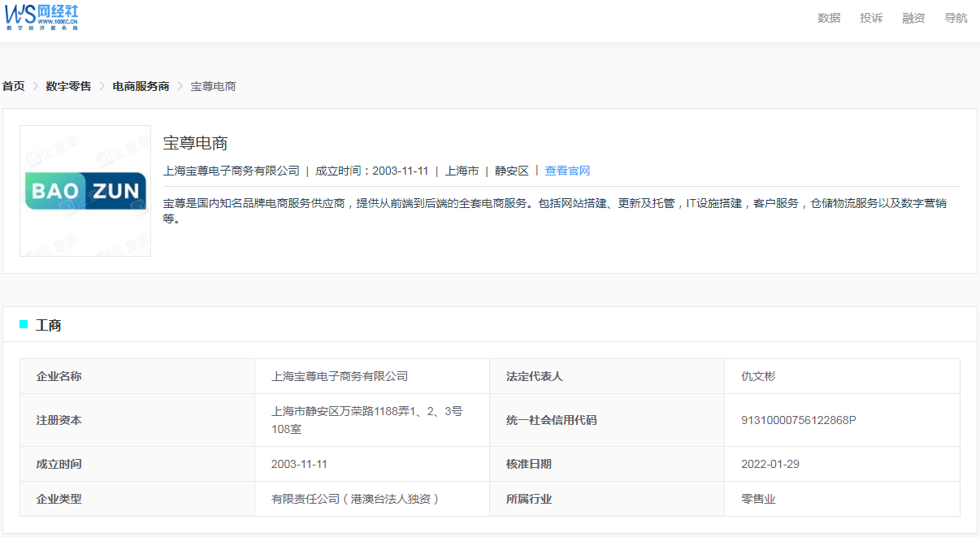Click 上海宝尊电子商务有限公司 table value
This screenshot has height=537, width=980.
point(340,376)
